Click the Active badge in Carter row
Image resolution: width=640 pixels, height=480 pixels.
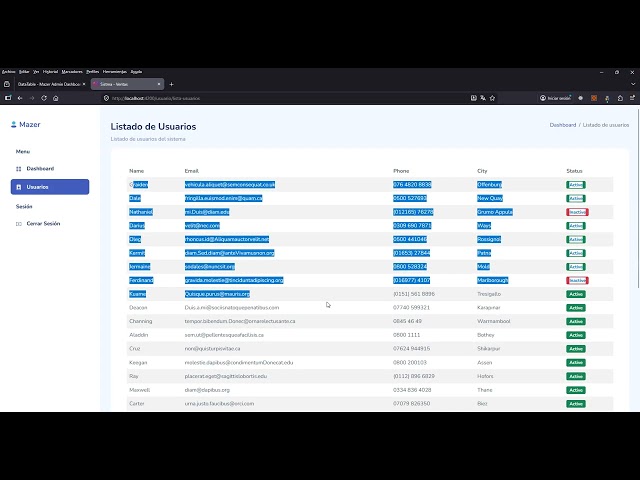coord(576,404)
